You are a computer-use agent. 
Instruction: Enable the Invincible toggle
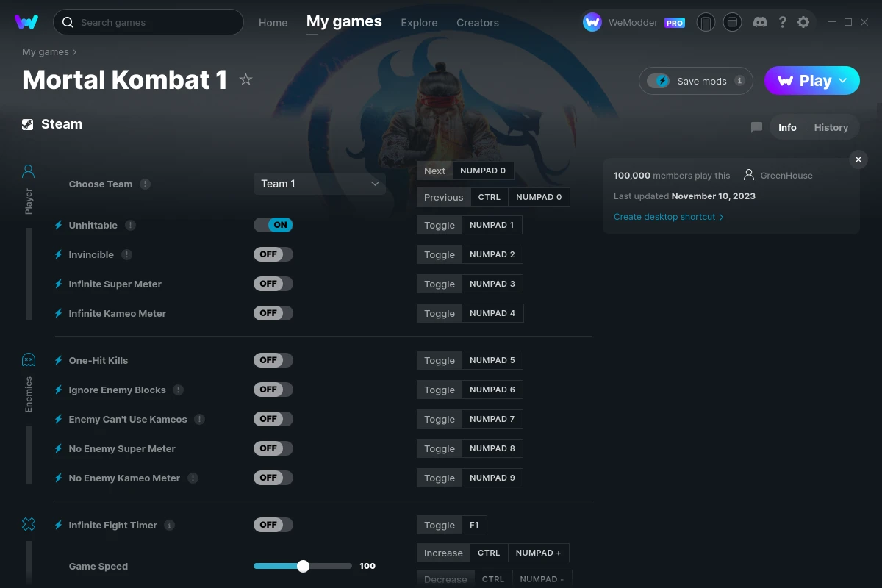pyautogui.click(x=273, y=254)
